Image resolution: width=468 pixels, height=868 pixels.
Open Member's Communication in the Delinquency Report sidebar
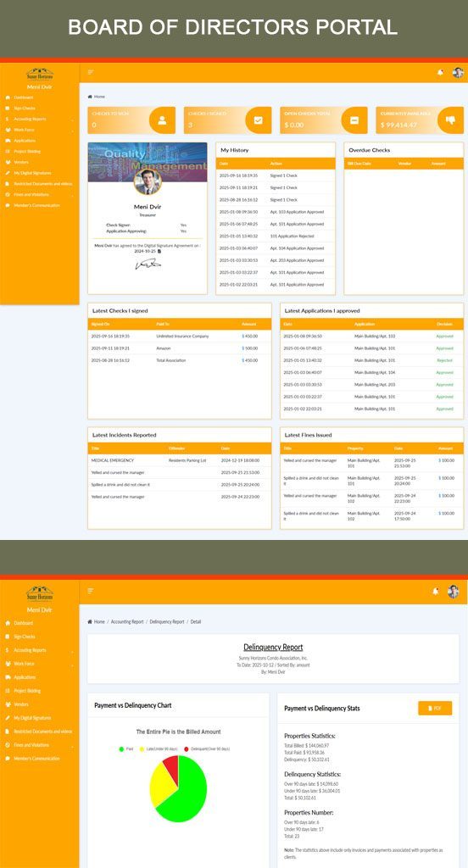click(x=36, y=759)
